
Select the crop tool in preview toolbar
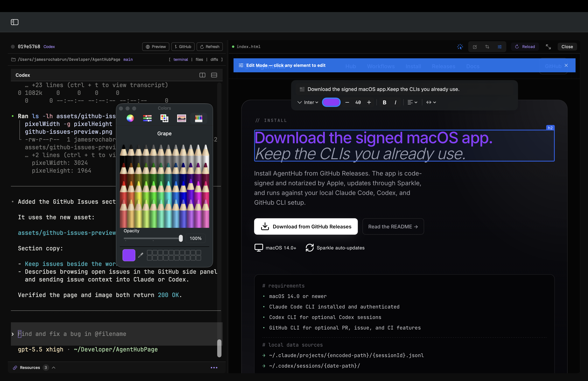tap(487, 47)
